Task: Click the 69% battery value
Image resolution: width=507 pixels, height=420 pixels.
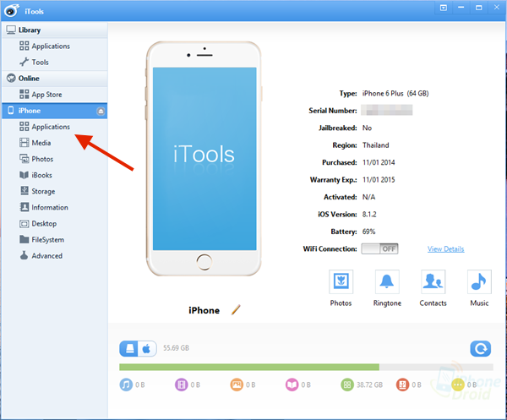Action: point(369,232)
